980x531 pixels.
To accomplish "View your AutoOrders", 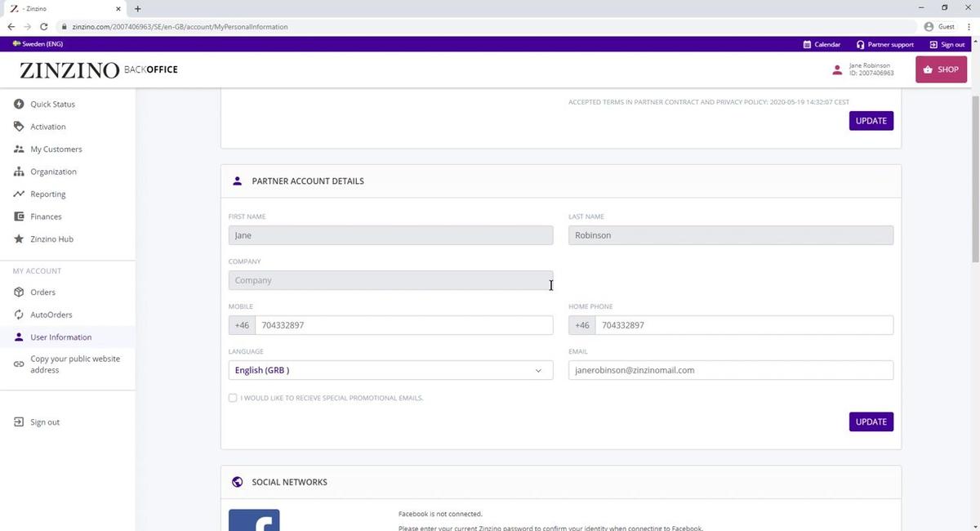I will coord(51,315).
